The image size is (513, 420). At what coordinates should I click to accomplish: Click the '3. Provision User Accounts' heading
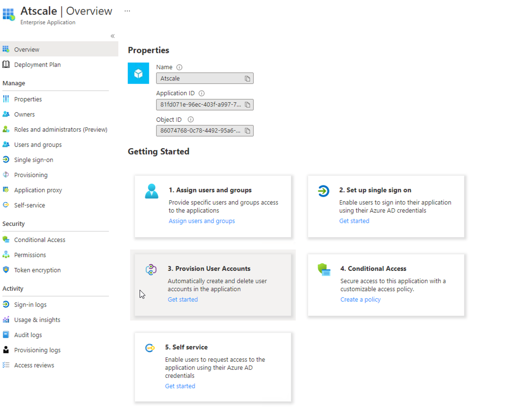coord(209,268)
